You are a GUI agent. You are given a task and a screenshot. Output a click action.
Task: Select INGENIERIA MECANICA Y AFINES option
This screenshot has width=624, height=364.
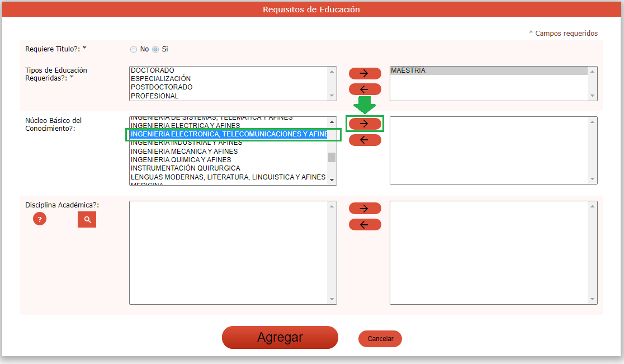pos(184,152)
